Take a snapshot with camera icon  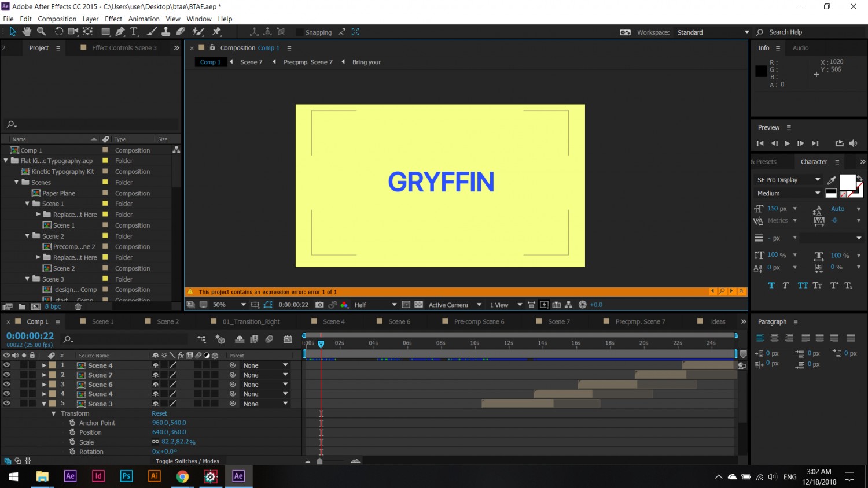(x=319, y=305)
